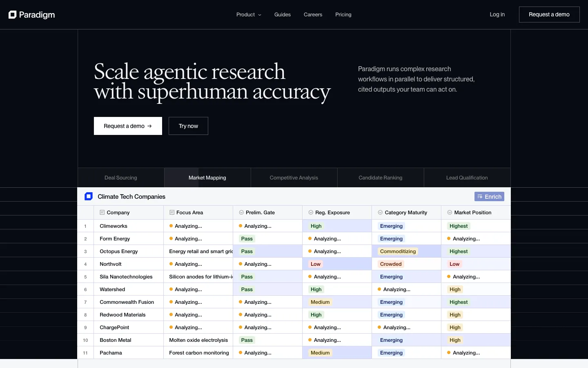Click Highest Market Position for Octopus Energy
Screen dimensions: 588x368
click(x=459, y=251)
